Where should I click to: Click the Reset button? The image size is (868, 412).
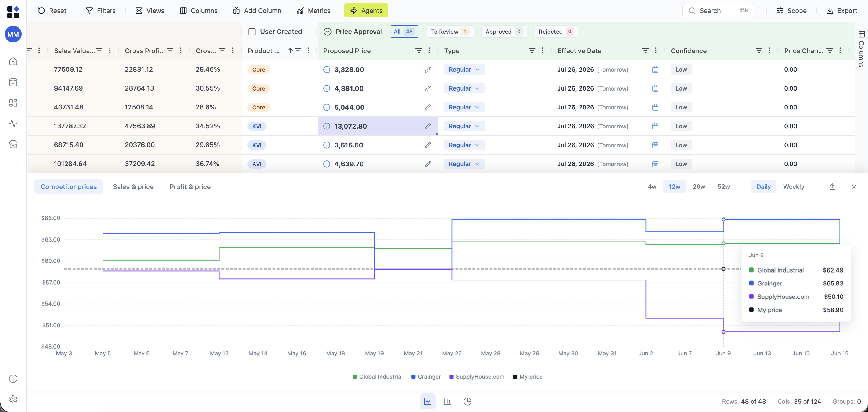pyautogui.click(x=52, y=10)
